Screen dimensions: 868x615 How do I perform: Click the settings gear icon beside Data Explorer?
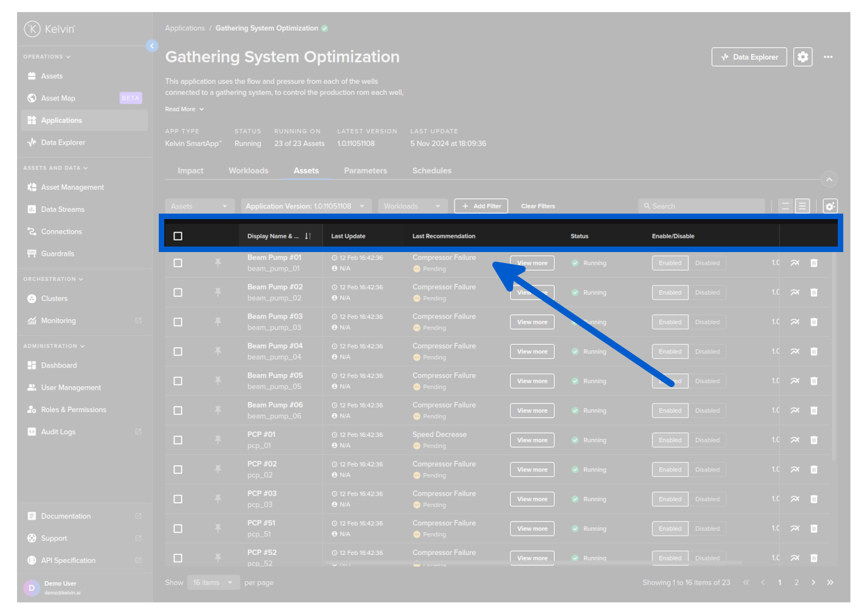[x=803, y=57]
